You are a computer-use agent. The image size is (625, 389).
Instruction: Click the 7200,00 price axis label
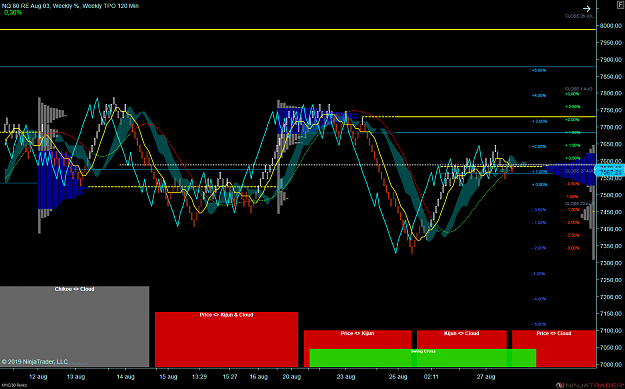point(611,297)
